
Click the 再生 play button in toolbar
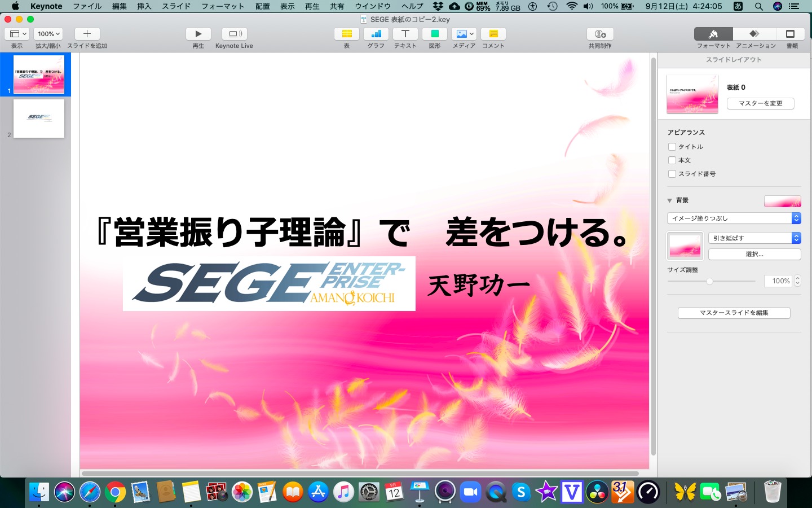(198, 34)
